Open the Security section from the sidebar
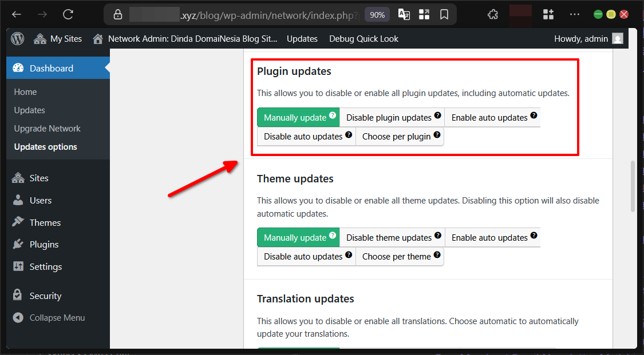The width and height of the screenshot is (644, 355). (x=18, y=296)
